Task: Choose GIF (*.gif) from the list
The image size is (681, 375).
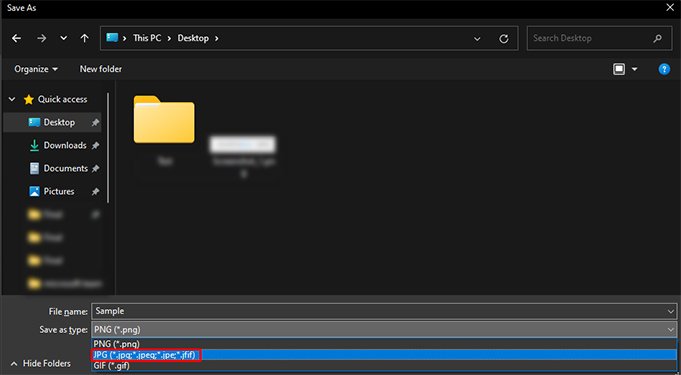Action: pyautogui.click(x=384, y=366)
